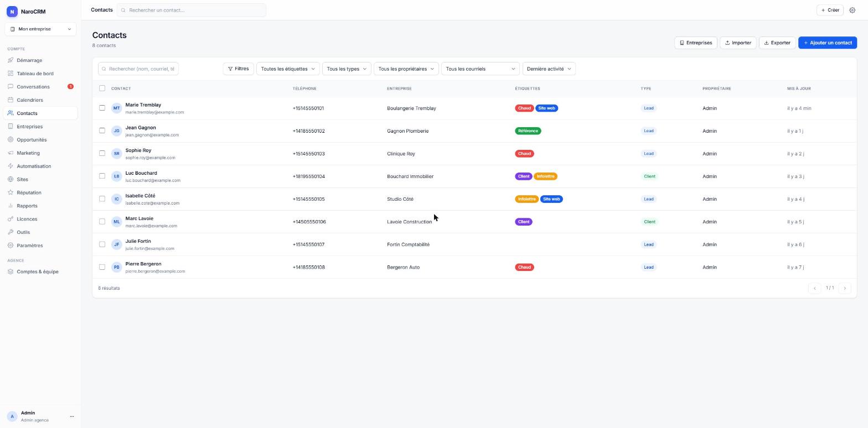Click the Importer button

click(x=738, y=43)
